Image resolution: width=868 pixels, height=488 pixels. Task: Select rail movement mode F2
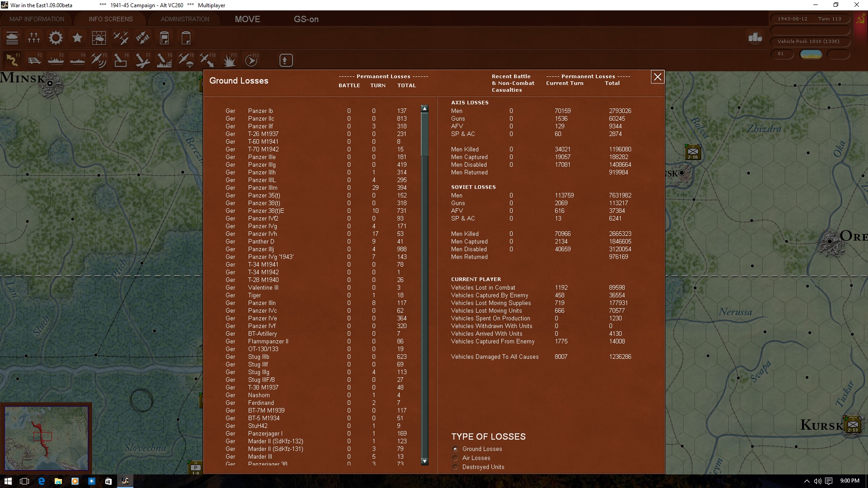(x=34, y=60)
